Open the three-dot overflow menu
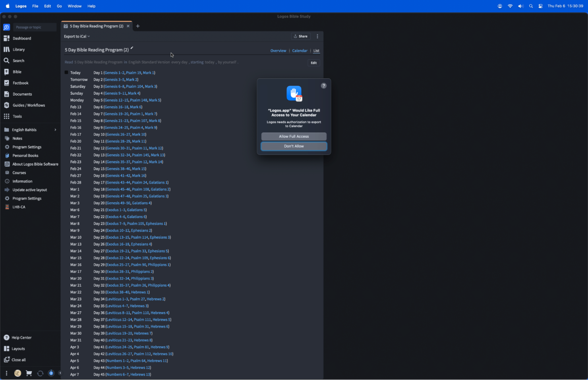588x380 pixels. [317, 36]
